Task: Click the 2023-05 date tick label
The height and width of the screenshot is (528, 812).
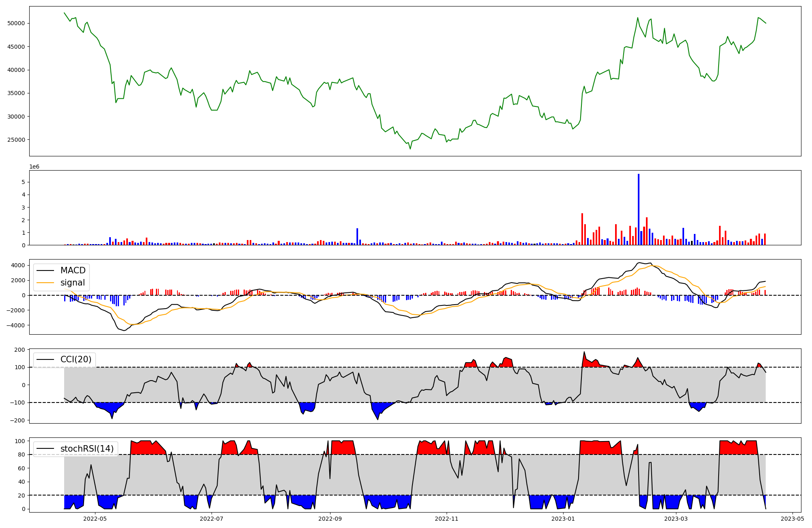Action: pos(793,519)
